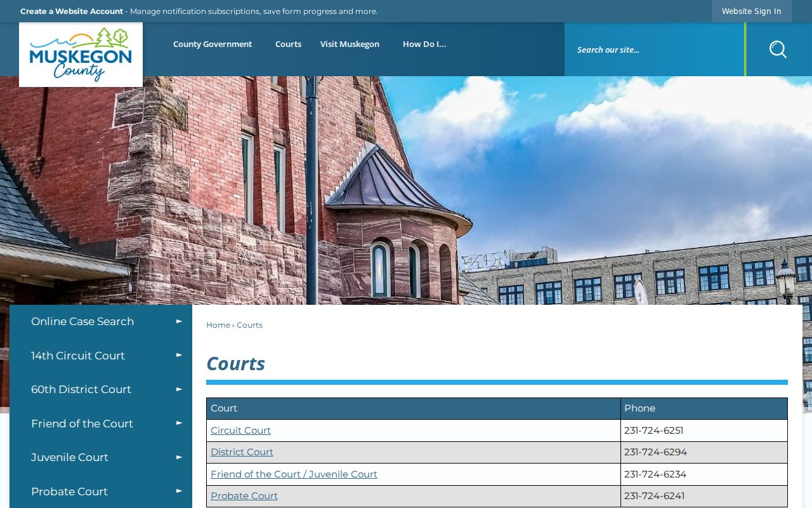Click the Phone column header
Image resolution: width=812 pixels, height=508 pixels.
pos(704,408)
